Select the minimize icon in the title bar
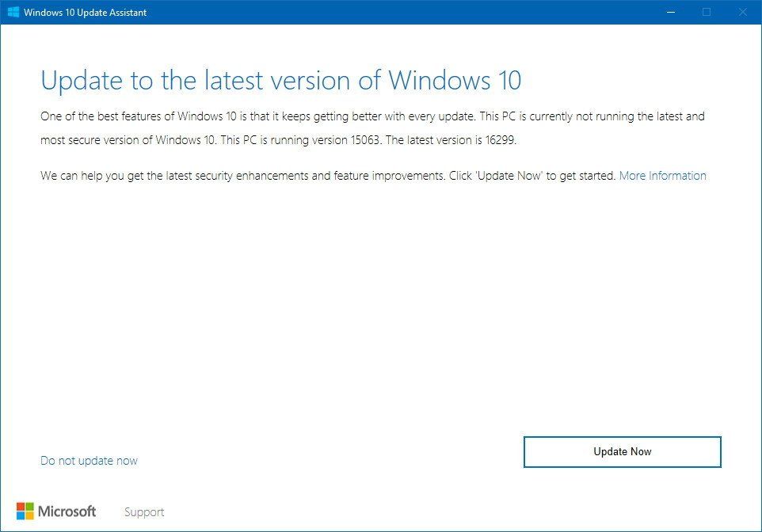Screen dimensions: 762x532 tap(670, 12)
